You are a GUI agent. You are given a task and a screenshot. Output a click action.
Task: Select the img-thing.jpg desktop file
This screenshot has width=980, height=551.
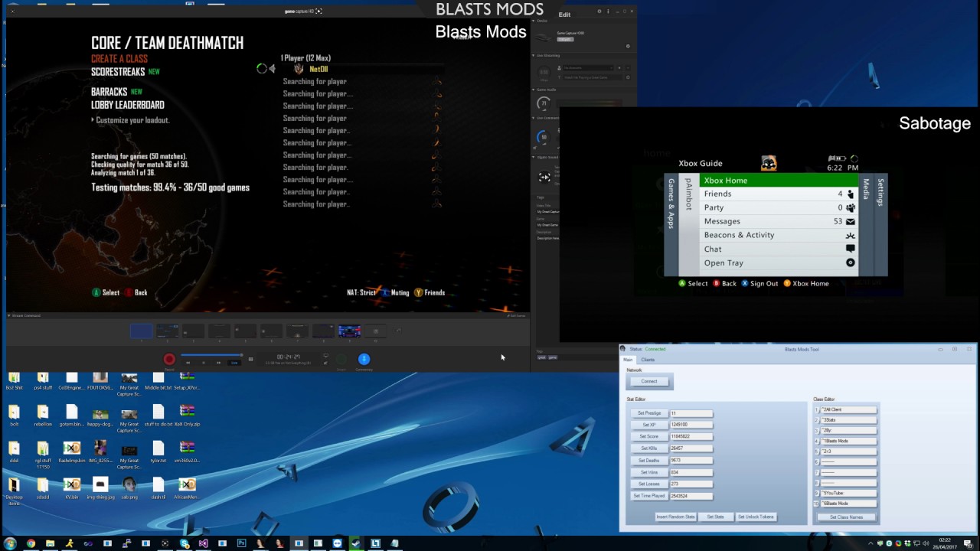tap(100, 489)
